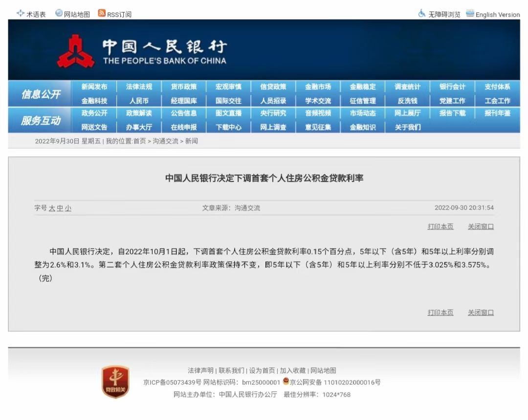Open the 图文直播 menu item

(229, 113)
